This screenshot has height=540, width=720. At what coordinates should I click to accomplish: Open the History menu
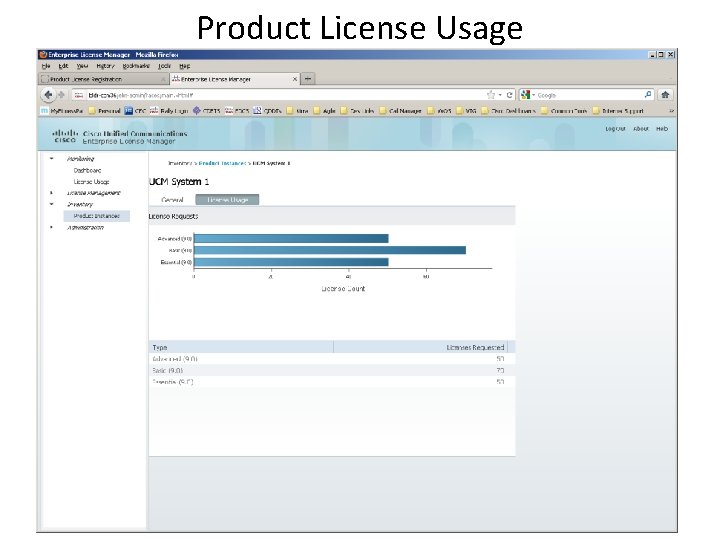[x=106, y=66]
